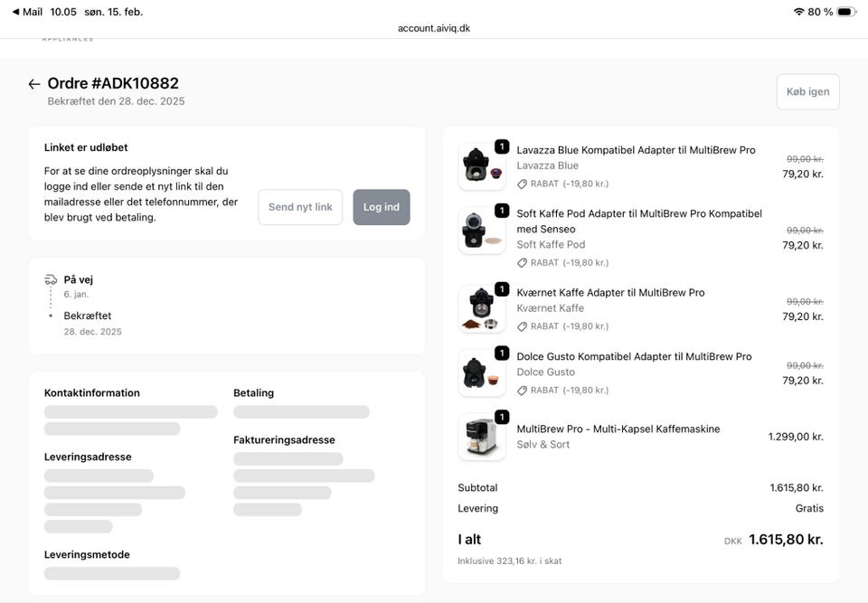The height and width of the screenshot is (603, 868).
Task: Tap the account.aiviq.dk address bar
Action: coord(434,28)
